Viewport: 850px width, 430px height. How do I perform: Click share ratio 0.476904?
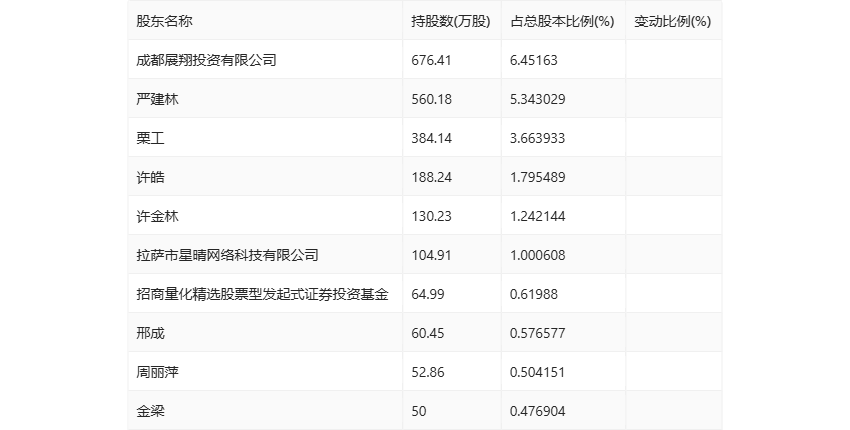[537, 412]
